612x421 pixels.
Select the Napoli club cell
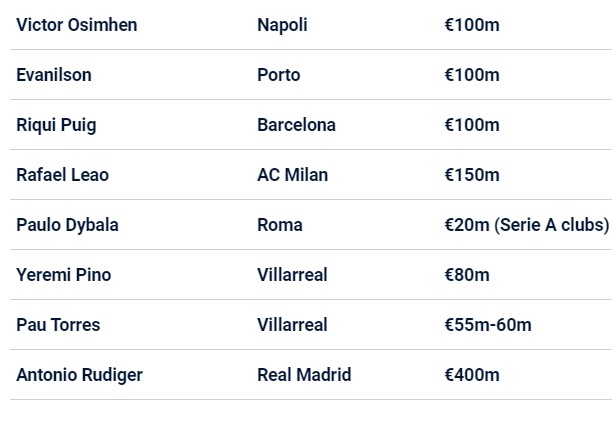pyautogui.click(x=282, y=25)
